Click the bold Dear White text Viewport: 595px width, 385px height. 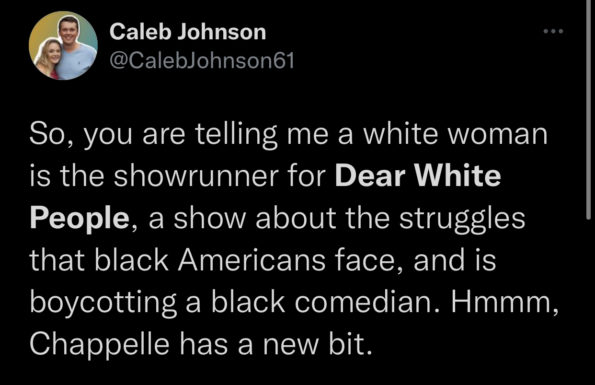pyautogui.click(x=418, y=176)
